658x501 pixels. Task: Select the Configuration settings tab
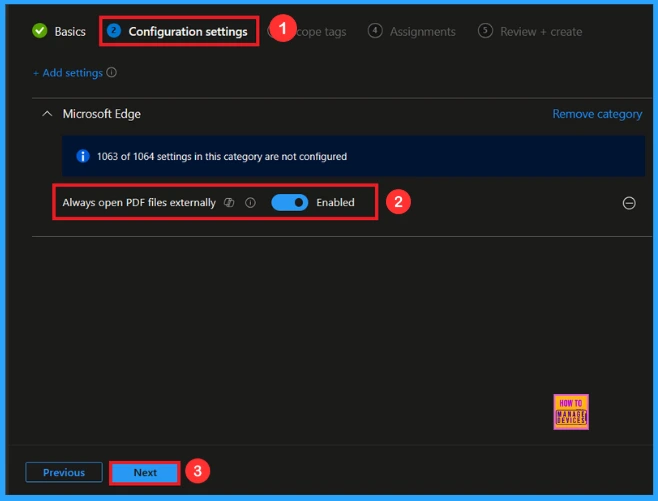(x=177, y=31)
